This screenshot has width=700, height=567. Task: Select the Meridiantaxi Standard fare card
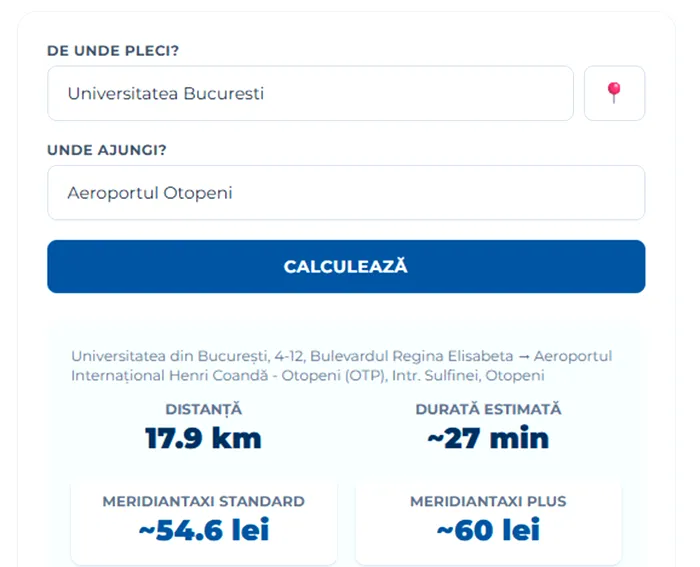tap(204, 521)
